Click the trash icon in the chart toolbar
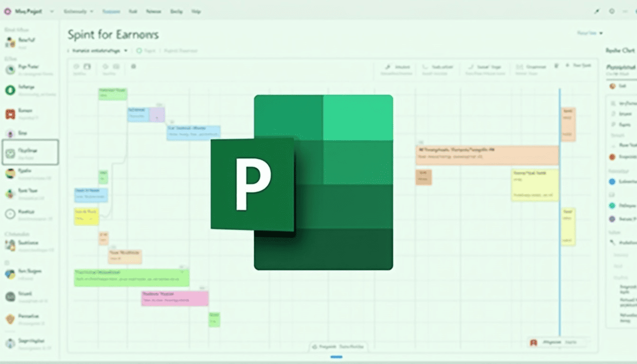Viewport: 637px width, 364px height. [557, 66]
